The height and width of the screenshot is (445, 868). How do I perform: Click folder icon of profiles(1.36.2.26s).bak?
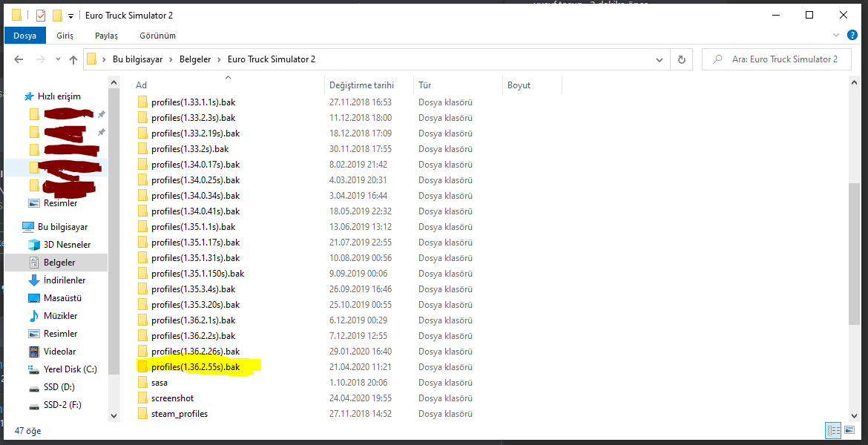click(142, 351)
